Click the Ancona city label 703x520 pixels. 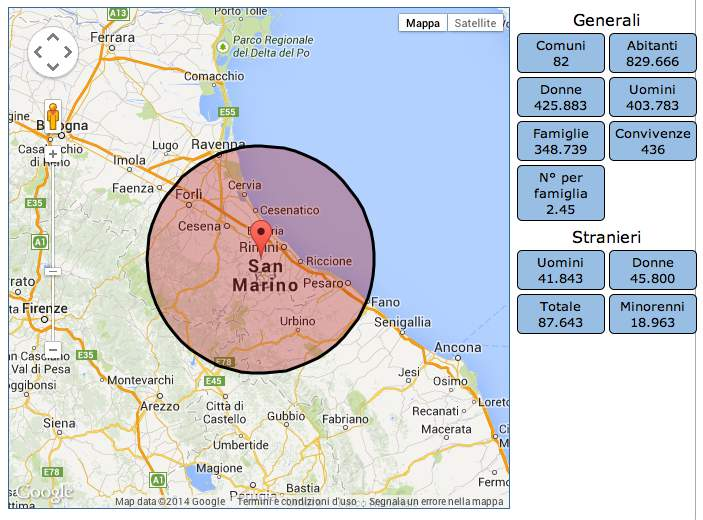coord(458,347)
